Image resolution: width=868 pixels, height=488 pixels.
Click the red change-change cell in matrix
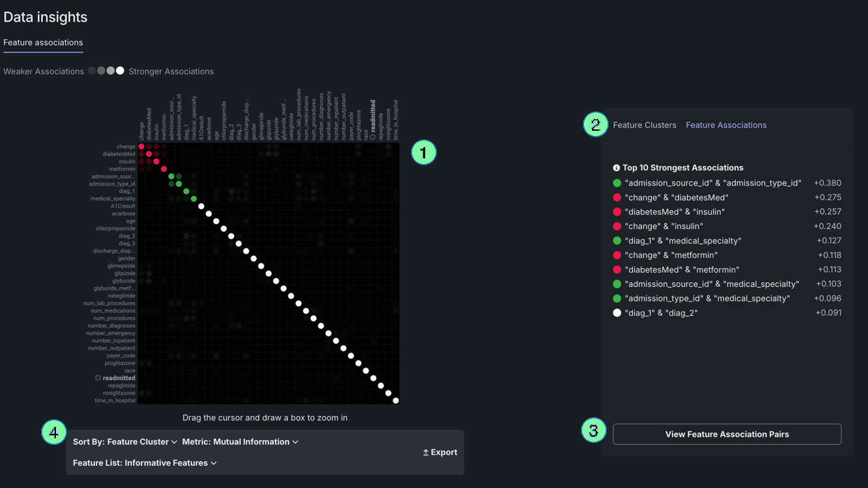click(x=141, y=146)
